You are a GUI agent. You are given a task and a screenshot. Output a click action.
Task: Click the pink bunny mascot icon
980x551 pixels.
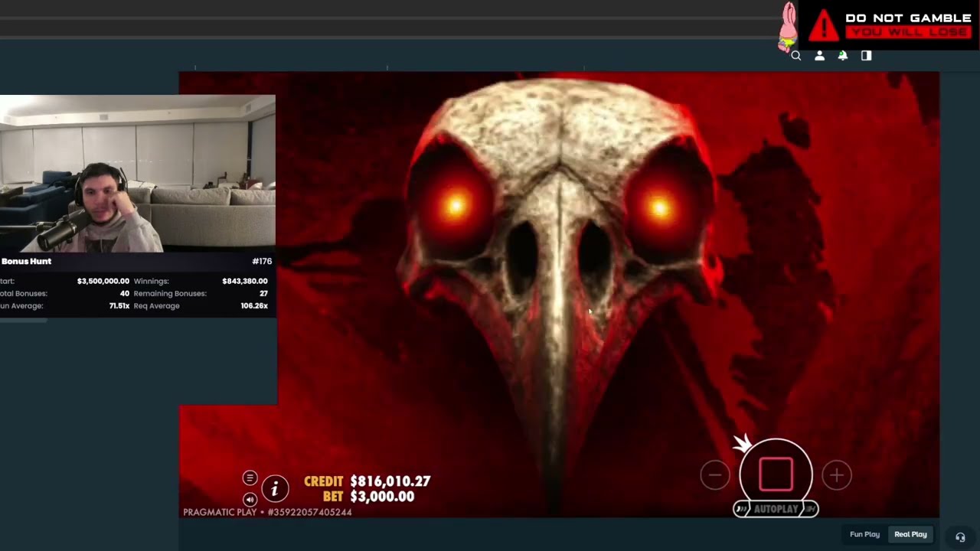pyautogui.click(x=787, y=26)
